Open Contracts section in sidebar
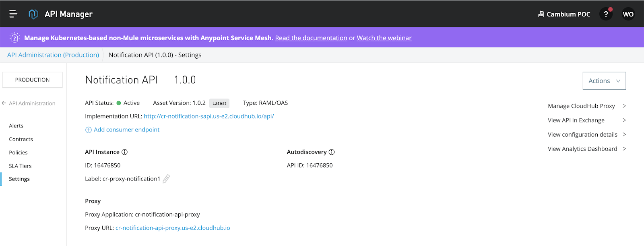Image resolution: width=644 pixels, height=246 pixels. coord(21,139)
